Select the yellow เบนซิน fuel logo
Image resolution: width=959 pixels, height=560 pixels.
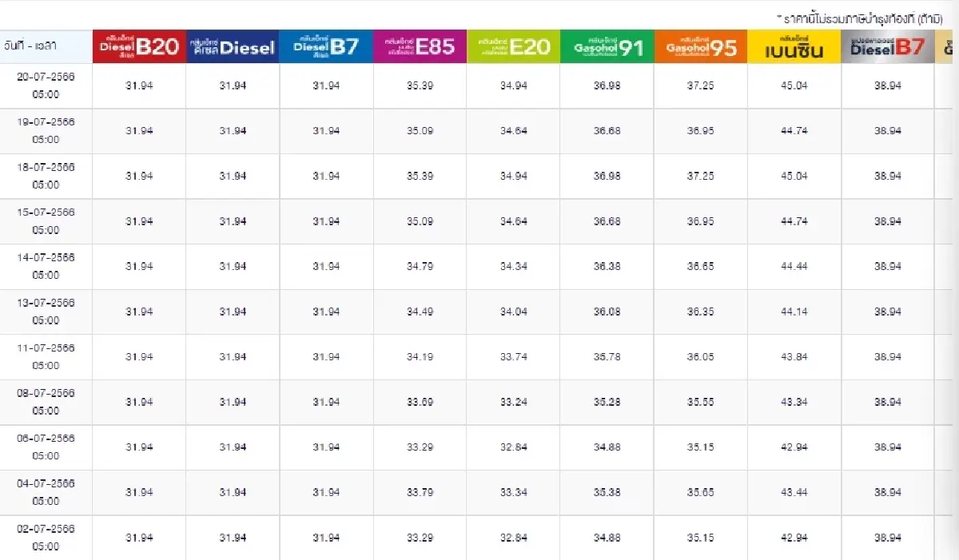click(794, 47)
